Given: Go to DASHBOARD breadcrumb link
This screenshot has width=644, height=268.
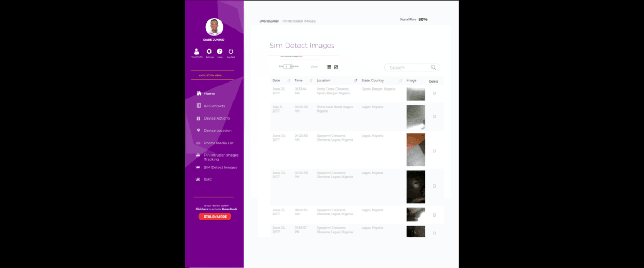Looking at the screenshot, I should pos(269,21).
